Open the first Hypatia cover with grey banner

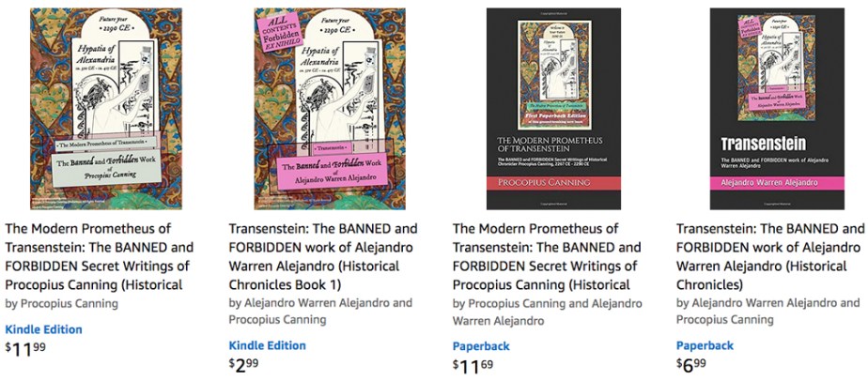tap(106, 108)
